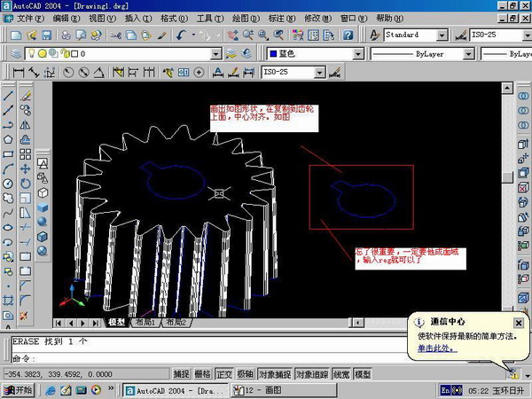Expand the layer list dropdown

point(216,53)
